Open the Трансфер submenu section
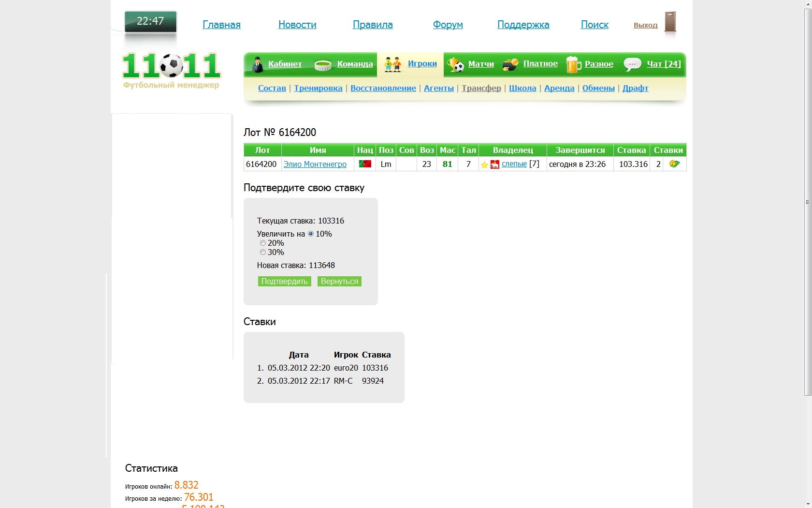This screenshot has height=508, width=812. (x=481, y=88)
